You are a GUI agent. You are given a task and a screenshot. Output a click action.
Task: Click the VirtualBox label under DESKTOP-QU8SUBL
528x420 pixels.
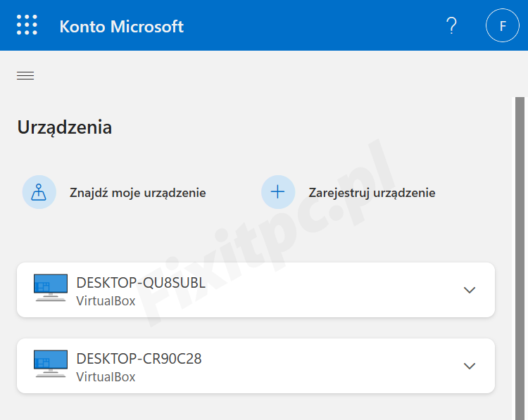106,300
